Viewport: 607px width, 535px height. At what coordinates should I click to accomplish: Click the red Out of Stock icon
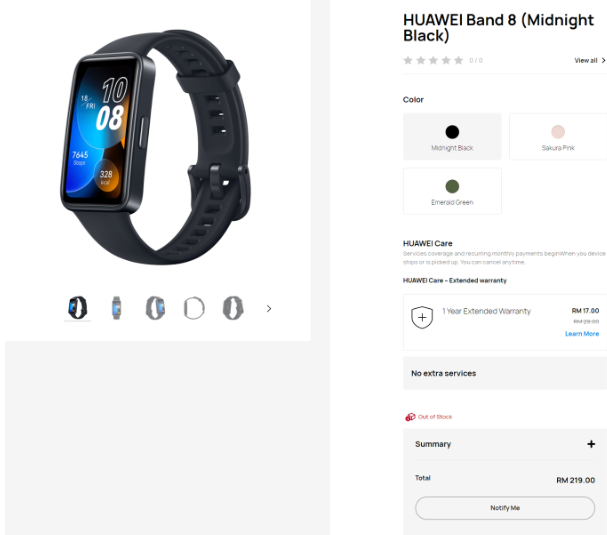pyautogui.click(x=410, y=417)
